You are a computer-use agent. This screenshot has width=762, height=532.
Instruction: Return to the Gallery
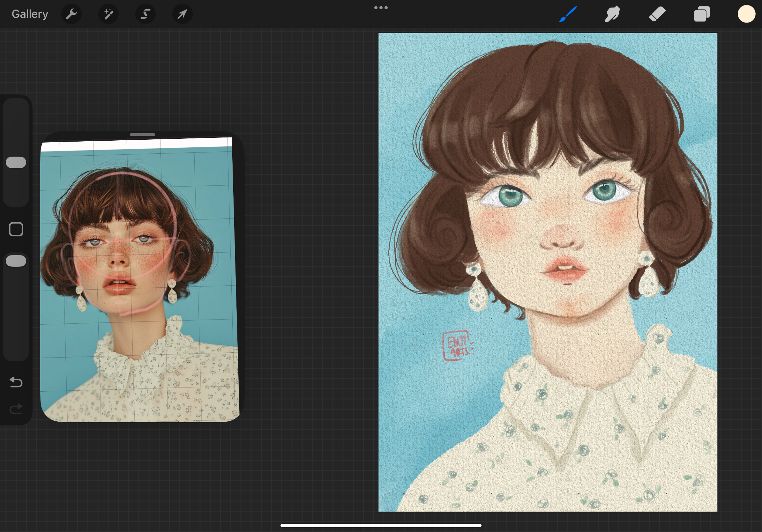pyautogui.click(x=30, y=14)
